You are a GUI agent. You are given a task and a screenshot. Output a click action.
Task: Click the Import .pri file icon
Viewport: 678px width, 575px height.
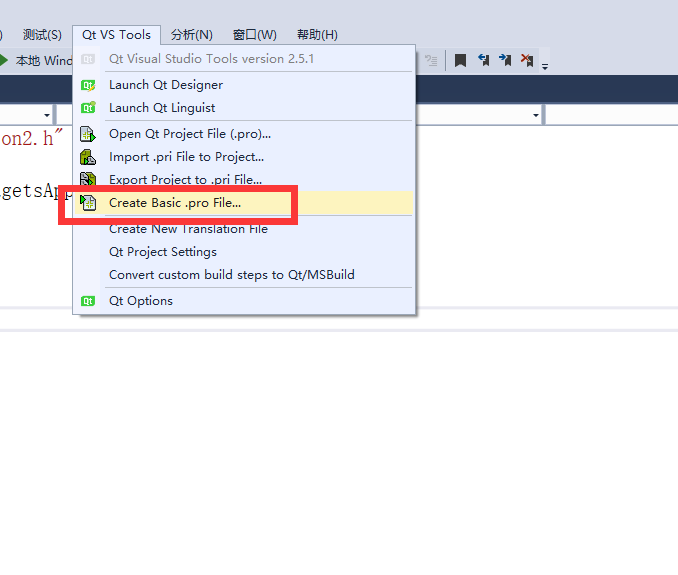(x=88, y=157)
